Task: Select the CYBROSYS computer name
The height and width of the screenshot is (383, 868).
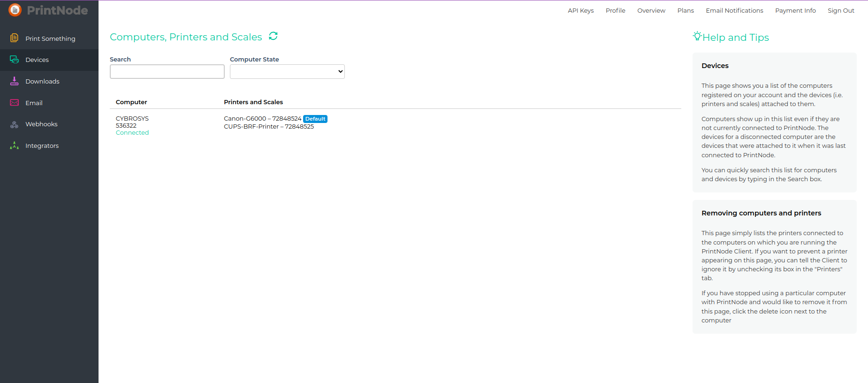Action: point(132,119)
